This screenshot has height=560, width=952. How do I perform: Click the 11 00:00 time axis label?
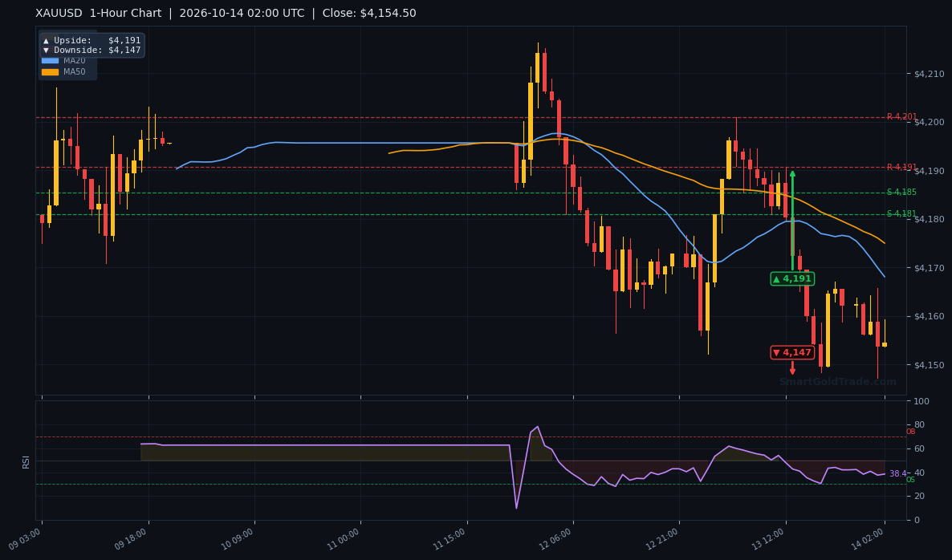coord(344,539)
